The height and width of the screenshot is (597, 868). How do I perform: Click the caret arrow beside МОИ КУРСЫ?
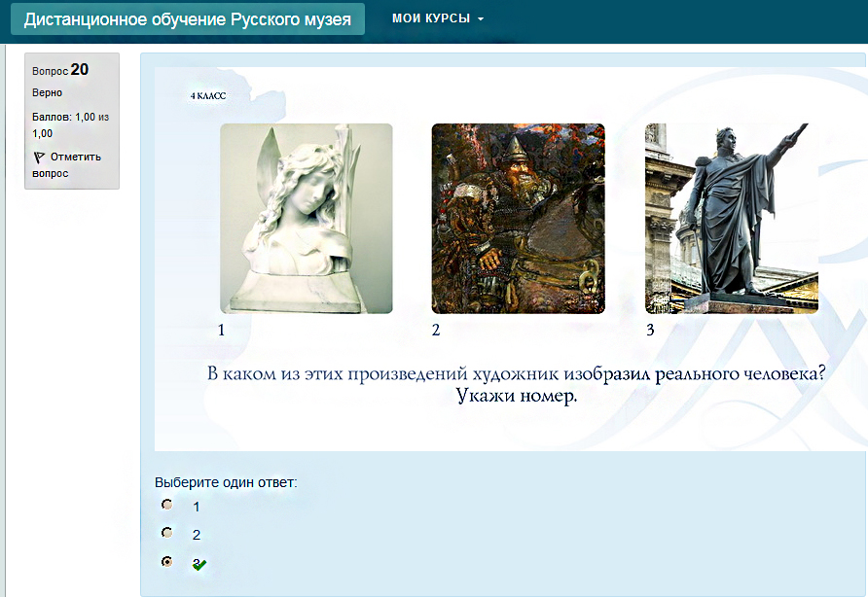click(481, 19)
